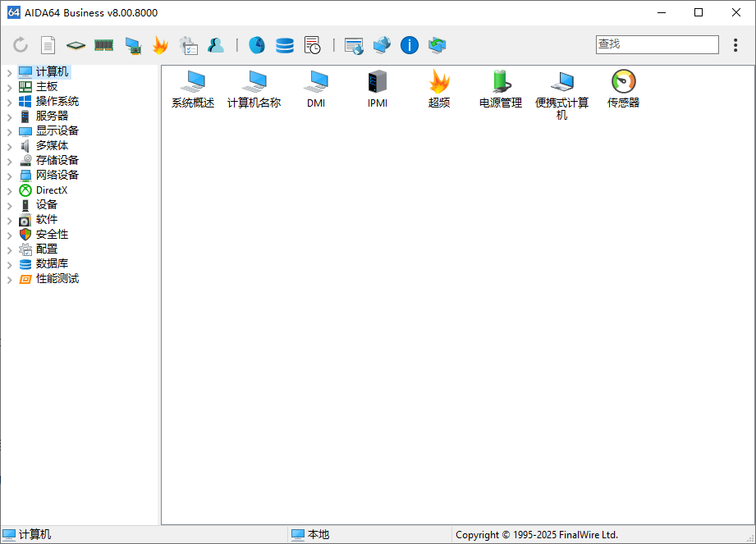Select DirectX in the tree
The width and height of the screenshot is (756, 544).
click(51, 190)
